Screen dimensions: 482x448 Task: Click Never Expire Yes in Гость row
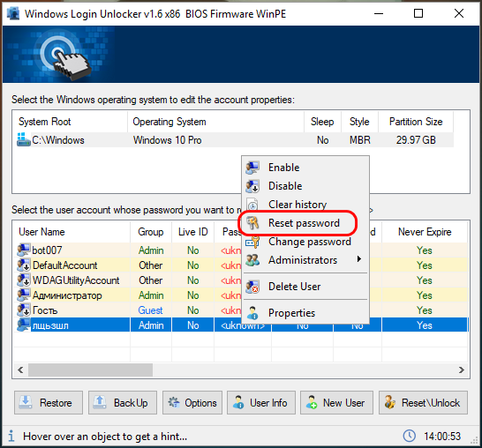point(425,310)
